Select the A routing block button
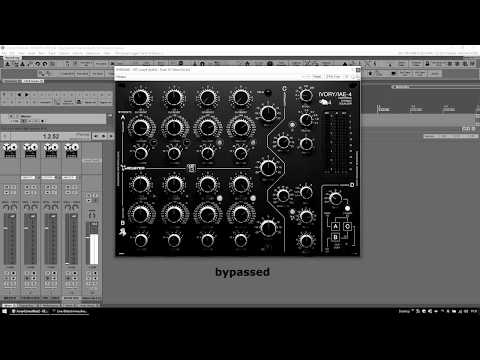Screen dimensions: 480x360 pos(335,227)
